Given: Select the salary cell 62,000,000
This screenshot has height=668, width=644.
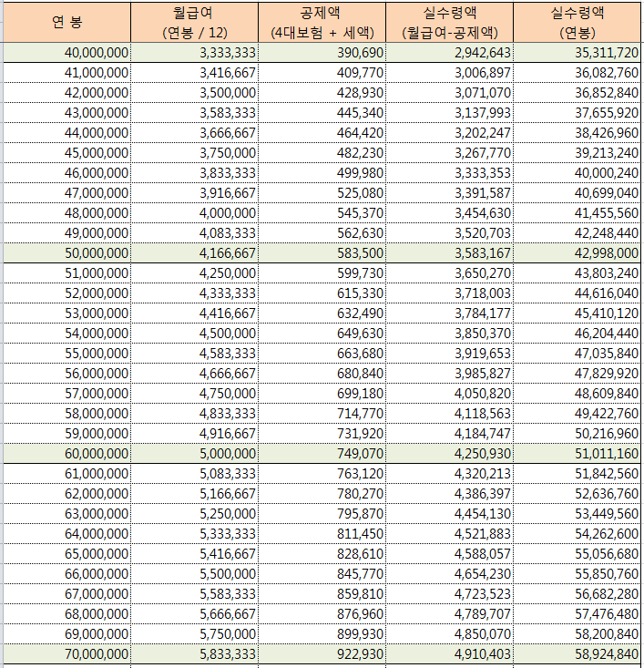Looking at the screenshot, I should (66, 493).
